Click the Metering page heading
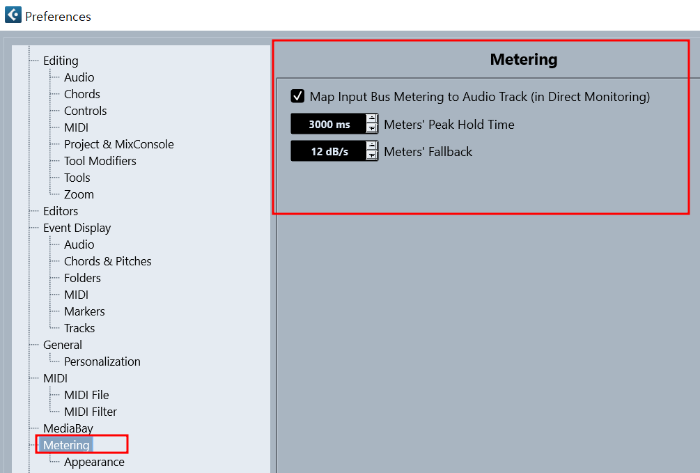The width and height of the screenshot is (700, 473). point(524,59)
